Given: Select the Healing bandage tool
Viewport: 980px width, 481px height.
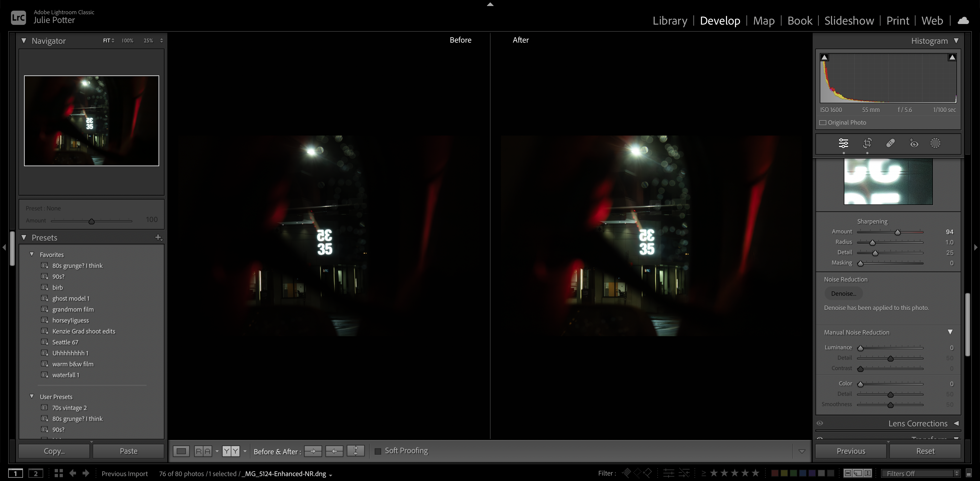Looking at the screenshot, I should pyautogui.click(x=890, y=143).
